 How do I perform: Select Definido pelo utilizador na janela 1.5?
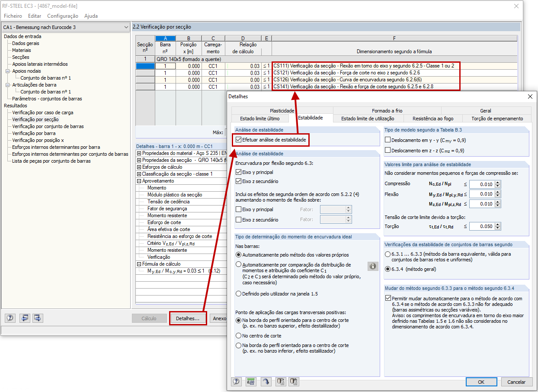pyautogui.click(x=239, y=294)
